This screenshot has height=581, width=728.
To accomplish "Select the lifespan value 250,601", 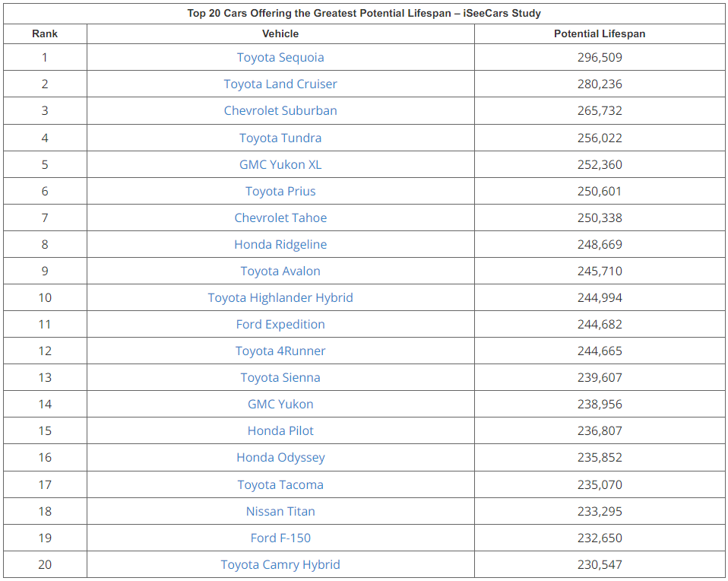I will click(600, 191).
